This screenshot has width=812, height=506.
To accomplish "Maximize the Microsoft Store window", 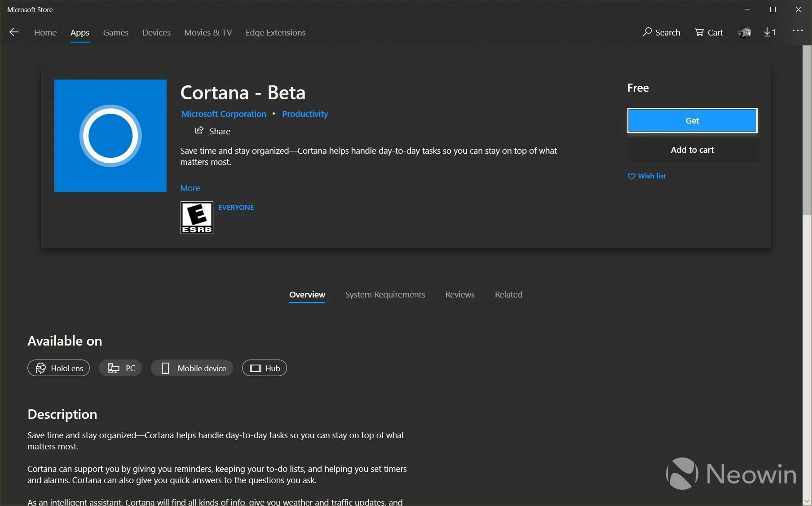I will point(773,9).
